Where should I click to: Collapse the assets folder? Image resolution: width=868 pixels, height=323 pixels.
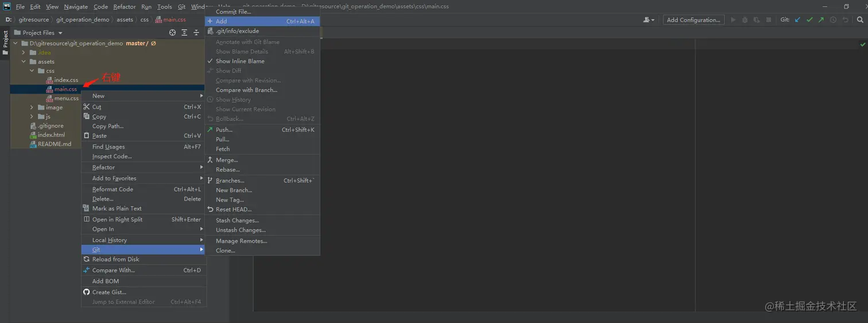point(24,61)
